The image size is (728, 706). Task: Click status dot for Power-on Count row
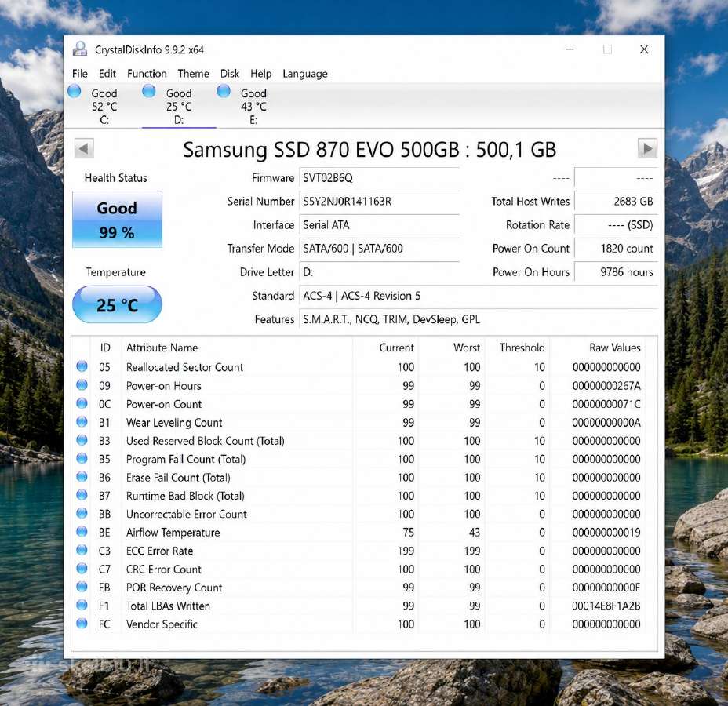click(x=82, y=403)
